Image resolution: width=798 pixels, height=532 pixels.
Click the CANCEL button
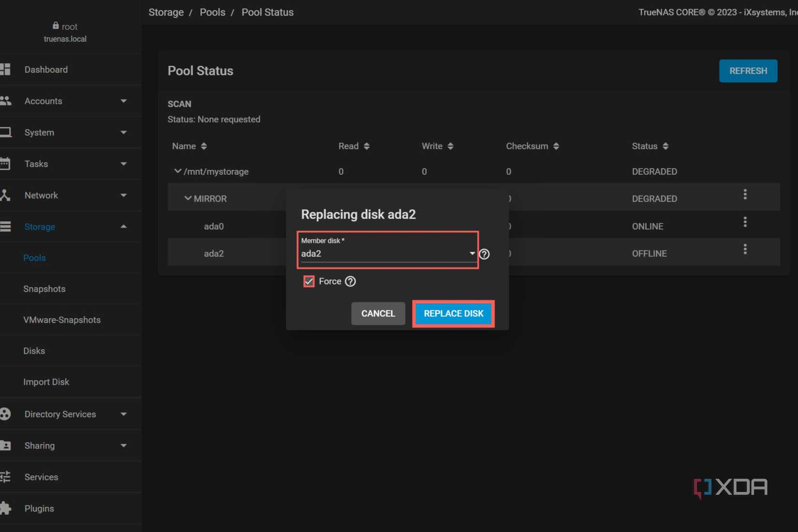(x=378, y=313)
